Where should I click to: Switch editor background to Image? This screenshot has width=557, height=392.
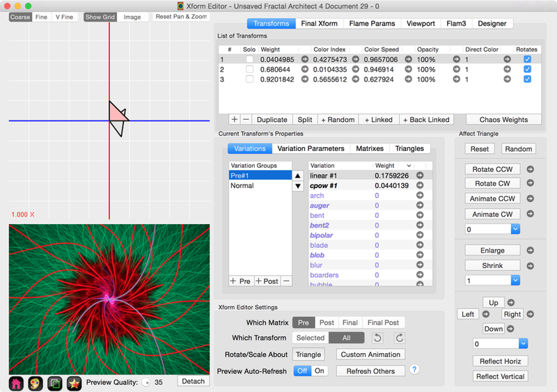[x=132, y=17]
